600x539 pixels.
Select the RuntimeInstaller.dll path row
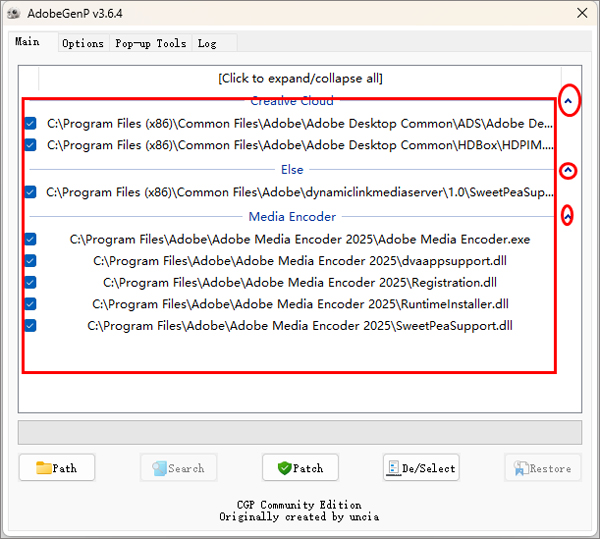click(x=300, y=304)
